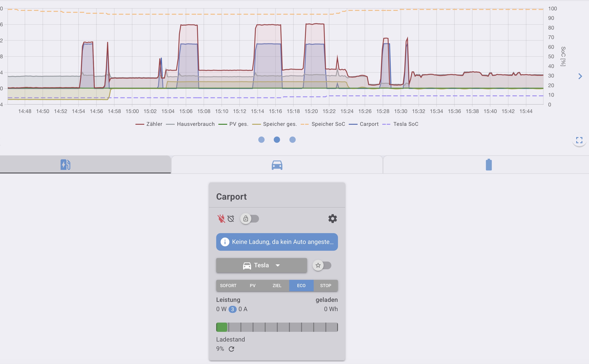Viewport: 589px width, 364px height.
Task: Click the Ladestand charge level bar
Action: [277, 327]
